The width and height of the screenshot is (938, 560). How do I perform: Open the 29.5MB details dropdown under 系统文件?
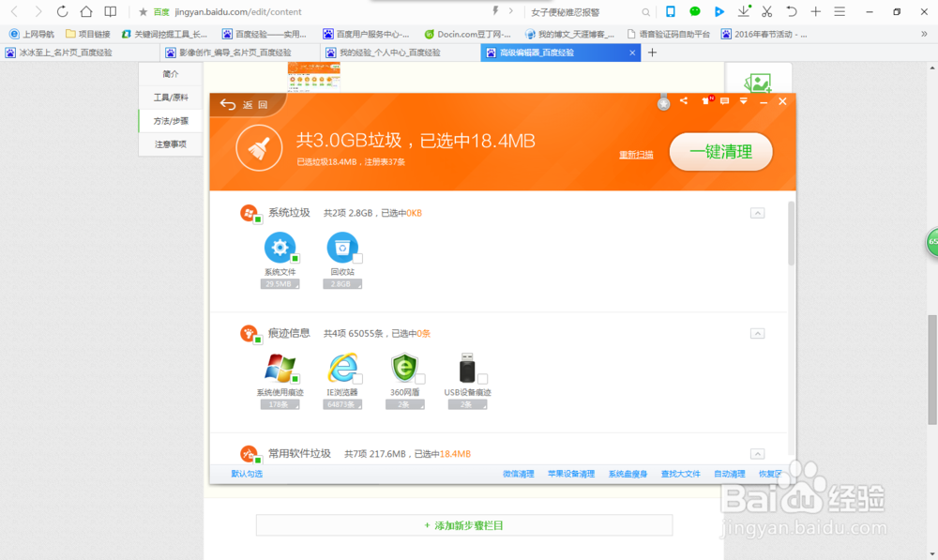tap(280, 284)
